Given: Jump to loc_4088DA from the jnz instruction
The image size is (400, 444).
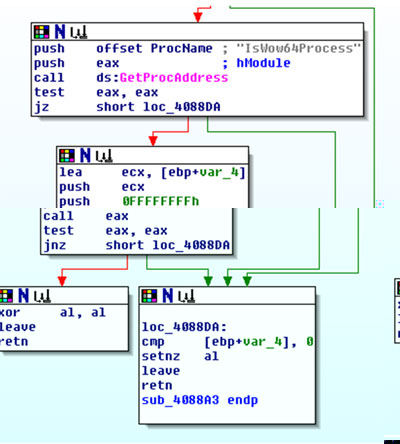Looking at the screenshot, I should (x=191, y=246).
